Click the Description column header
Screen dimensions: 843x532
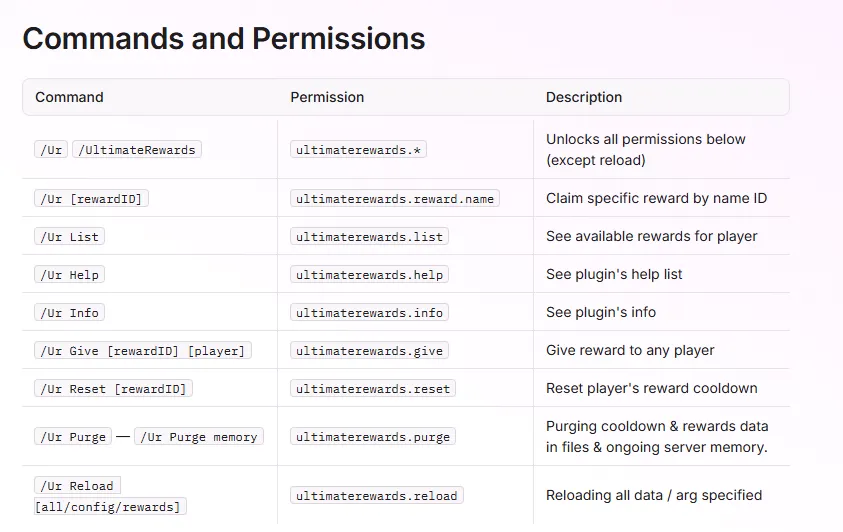(584, 97)
